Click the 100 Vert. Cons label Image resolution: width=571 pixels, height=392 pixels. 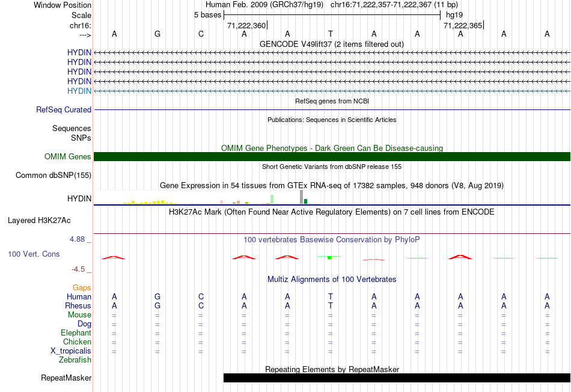pyautogui.click(x=34, y=254)
